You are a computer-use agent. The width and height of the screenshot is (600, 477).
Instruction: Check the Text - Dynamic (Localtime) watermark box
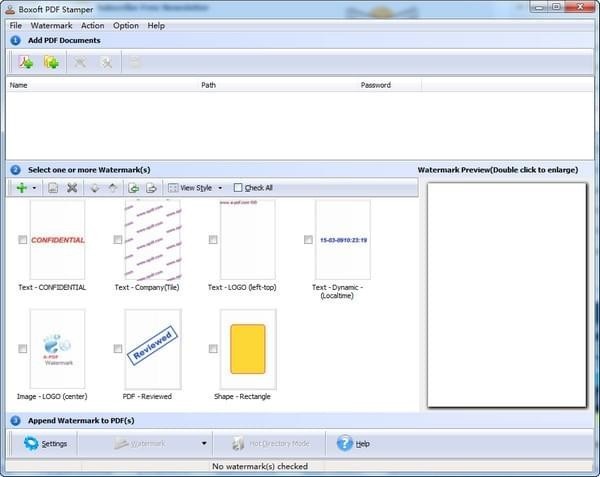tap(308, 240)
